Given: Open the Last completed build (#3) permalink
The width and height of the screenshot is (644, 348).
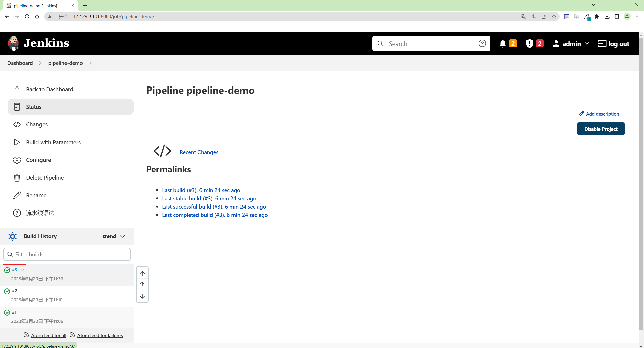Looking at the screenshot, I should pyautogui.click(x=215, y=215).
